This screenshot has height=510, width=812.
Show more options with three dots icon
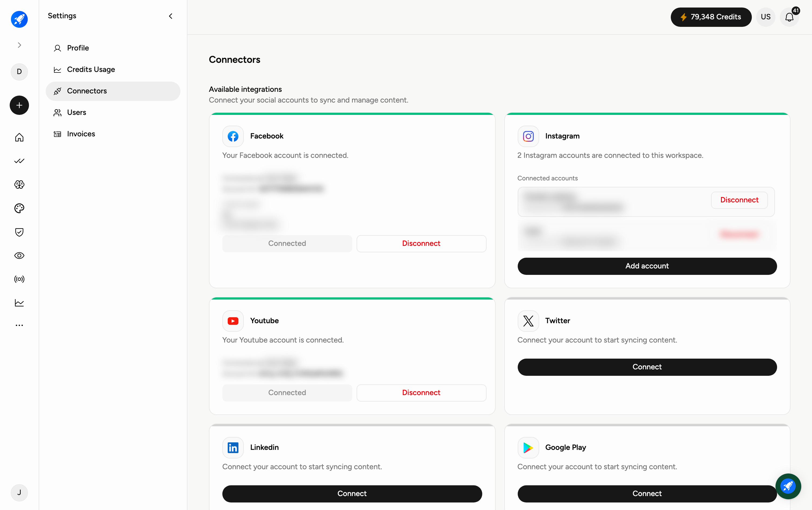(x=19, y=325)
